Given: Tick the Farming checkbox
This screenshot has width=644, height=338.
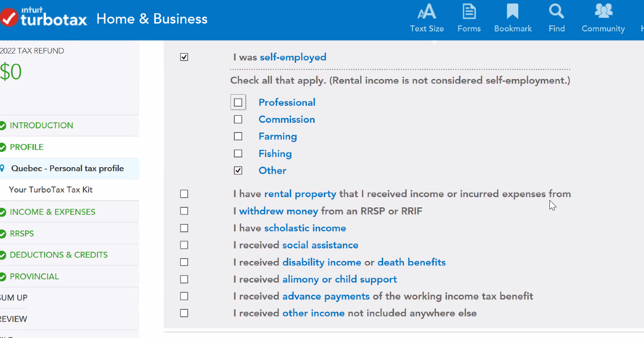Looking at the screenshot, I should pos(238,136).
